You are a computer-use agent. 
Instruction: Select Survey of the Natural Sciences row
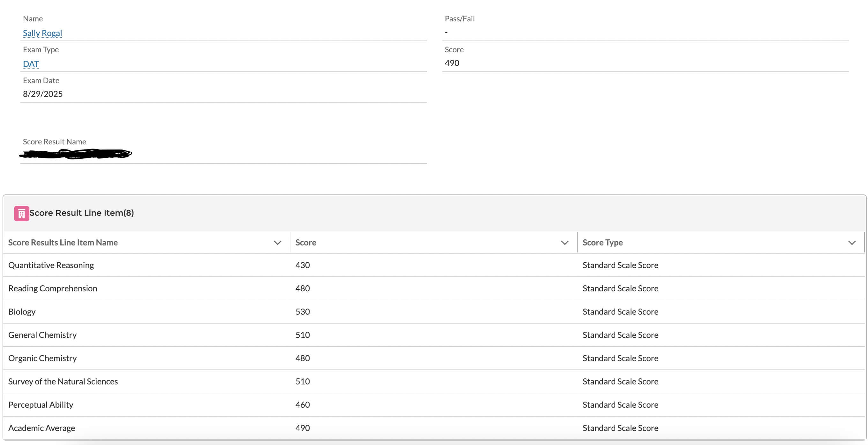pos(63,381)
